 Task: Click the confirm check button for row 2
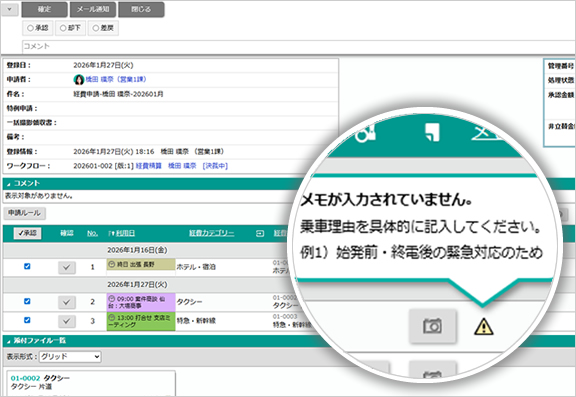67,302
